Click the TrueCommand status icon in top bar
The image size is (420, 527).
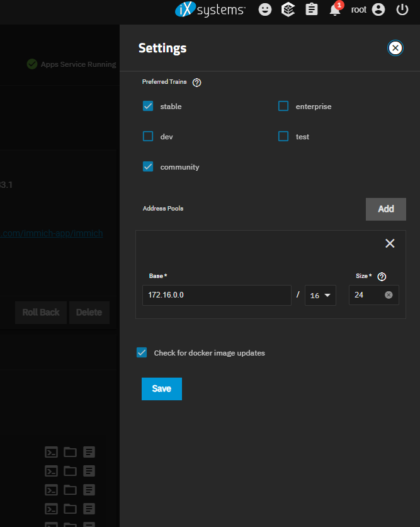pos(288,9)
